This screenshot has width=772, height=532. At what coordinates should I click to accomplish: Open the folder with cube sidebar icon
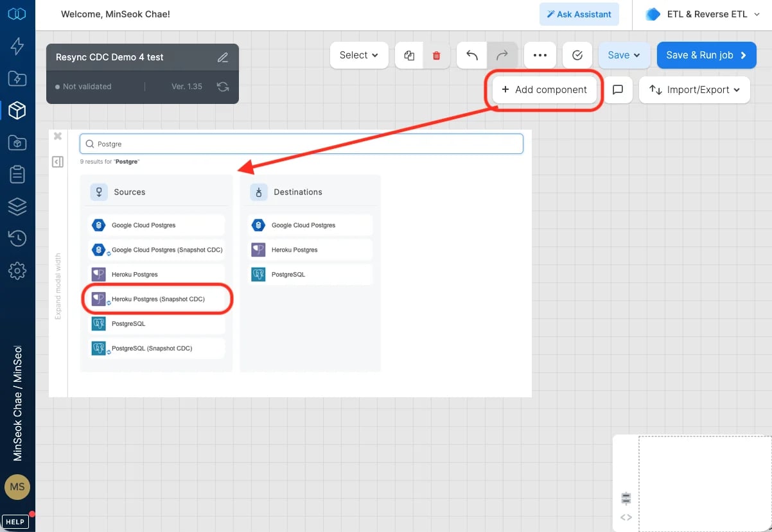click(17, 142)
